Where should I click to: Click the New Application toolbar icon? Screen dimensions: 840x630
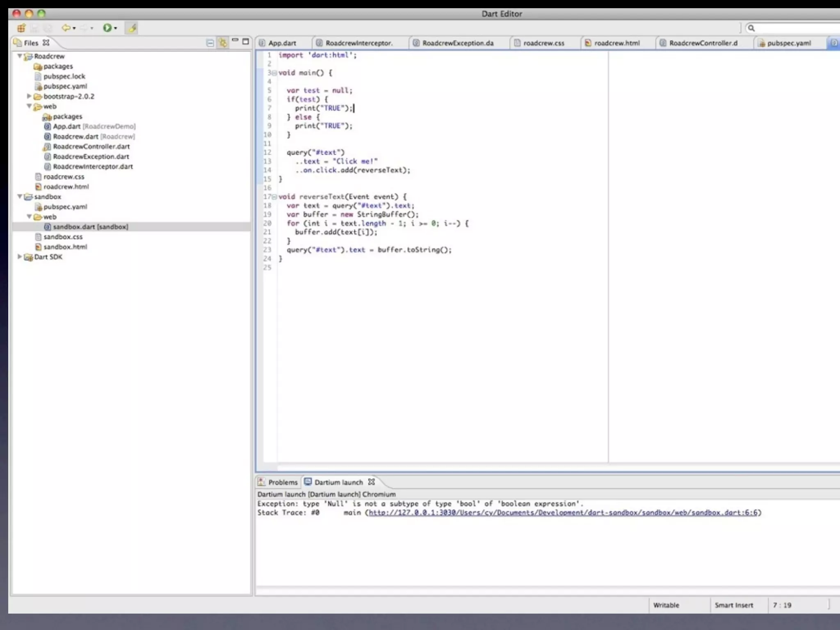click(21, 28)
